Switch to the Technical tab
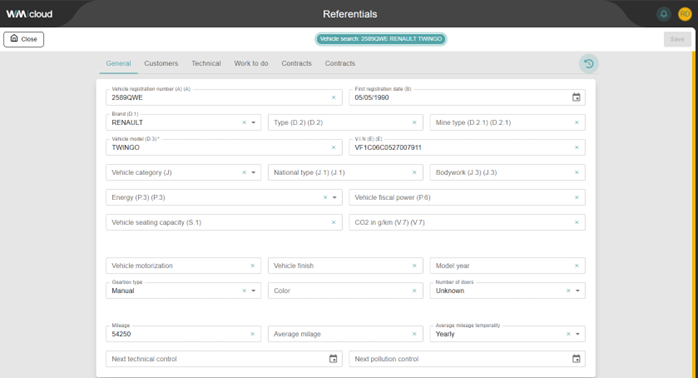 206,64
